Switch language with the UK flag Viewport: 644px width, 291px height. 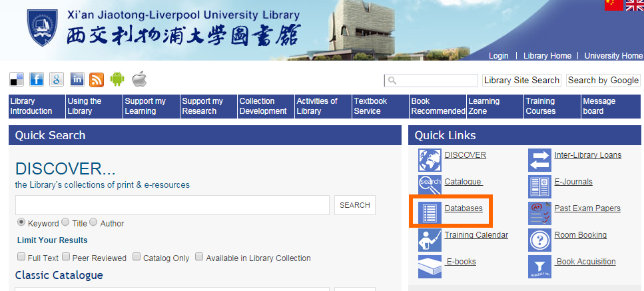[635, 5]
